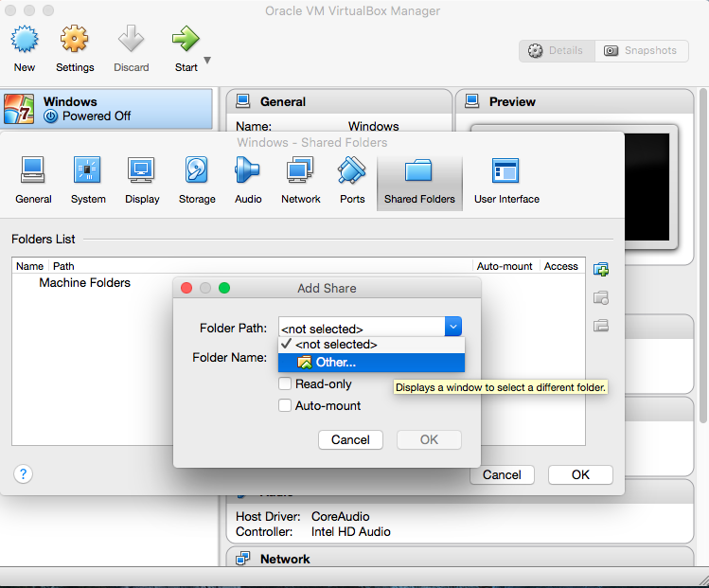The image size is (709, 588).
Task: Click the Windows 7 OS icon in the VM list
Action: 19,109
